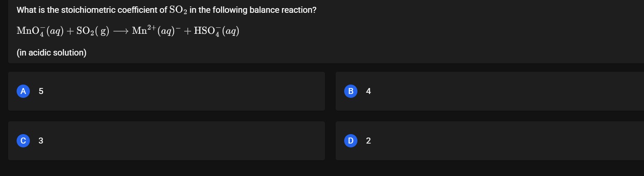Click the number 3 answer text
This screenshot has width=644, height=176.
[x=41, y=141]
